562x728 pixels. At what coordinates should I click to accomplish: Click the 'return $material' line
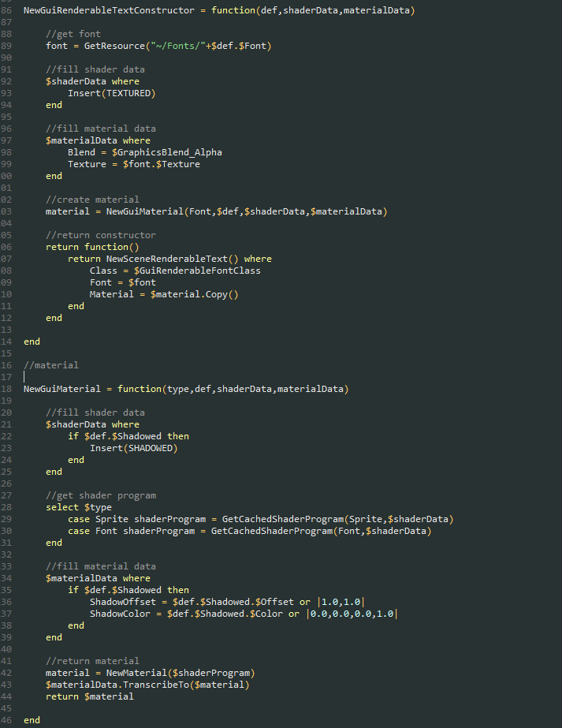(x=90, y=697)
